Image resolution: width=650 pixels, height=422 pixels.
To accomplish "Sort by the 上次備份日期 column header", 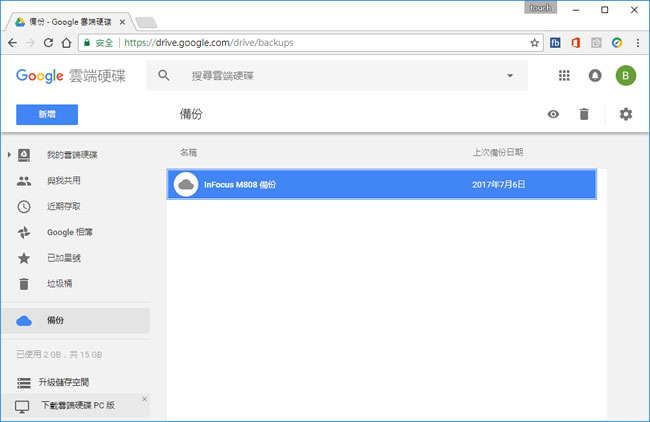I will 498,153.
